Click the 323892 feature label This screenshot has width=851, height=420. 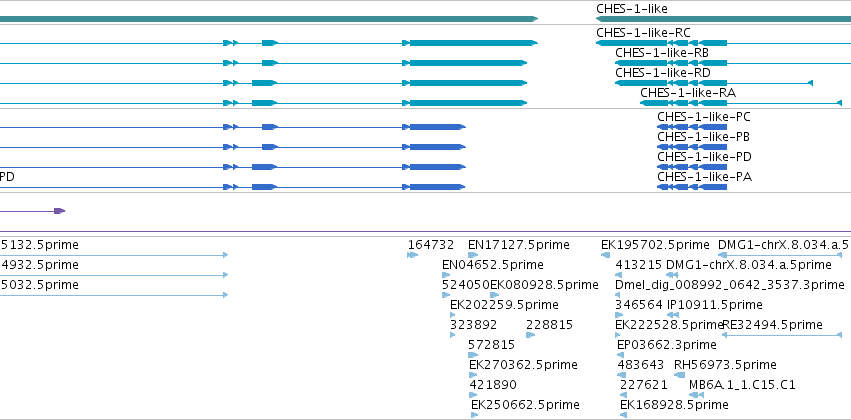click(473, 325)
